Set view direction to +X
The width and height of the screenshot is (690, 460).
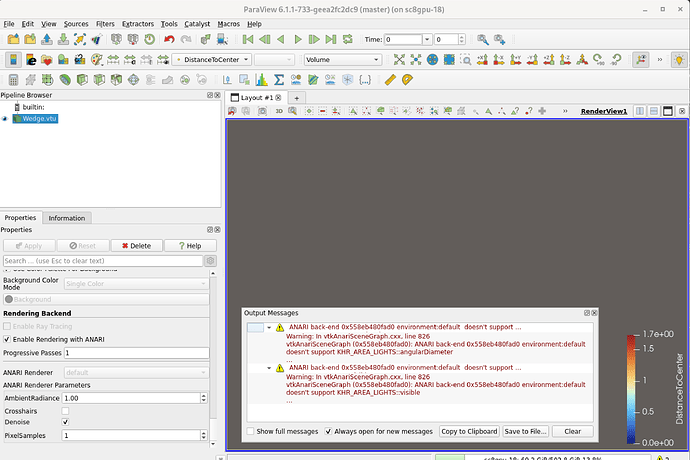(482, 59)
